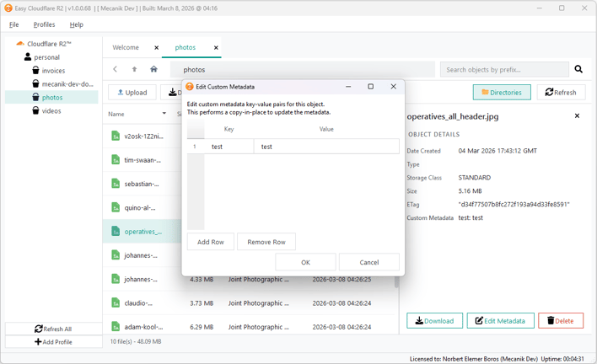This screenshot has width=597, height=364.
Task: Go to bucket home icon
Action: [153, 69]
